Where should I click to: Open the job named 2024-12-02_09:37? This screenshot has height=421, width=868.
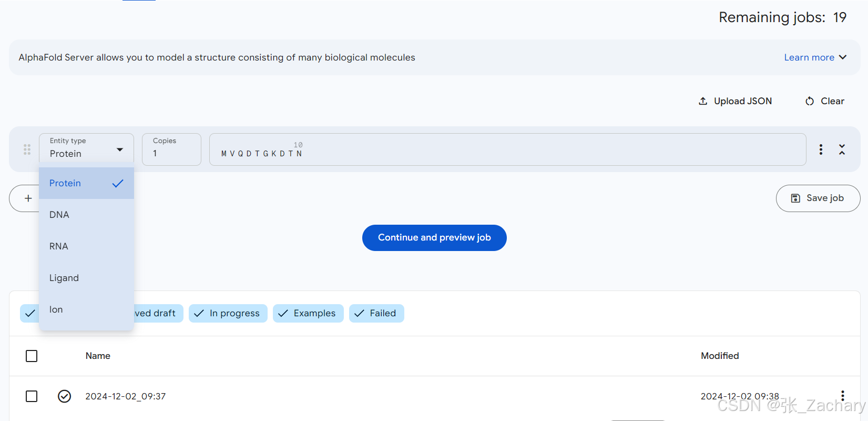click(126, 396)
